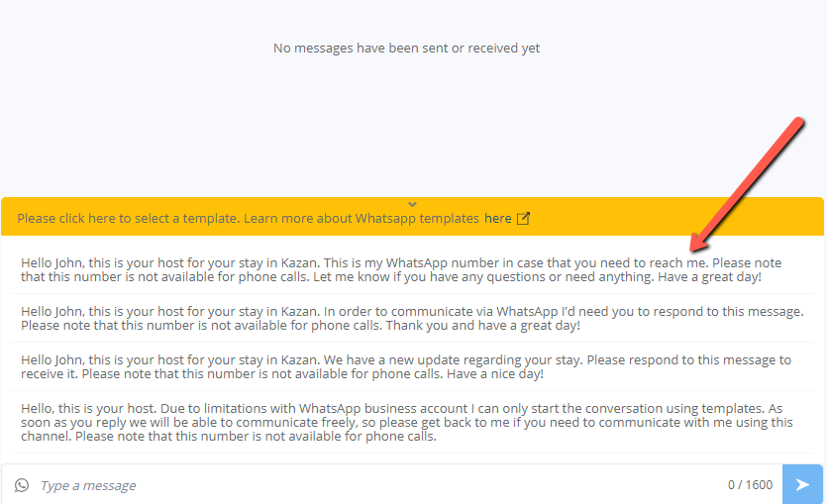Click the WhatsApp icon in the message box
The width and height of the screenshot is (827, 504).
[x=22, y=485]
